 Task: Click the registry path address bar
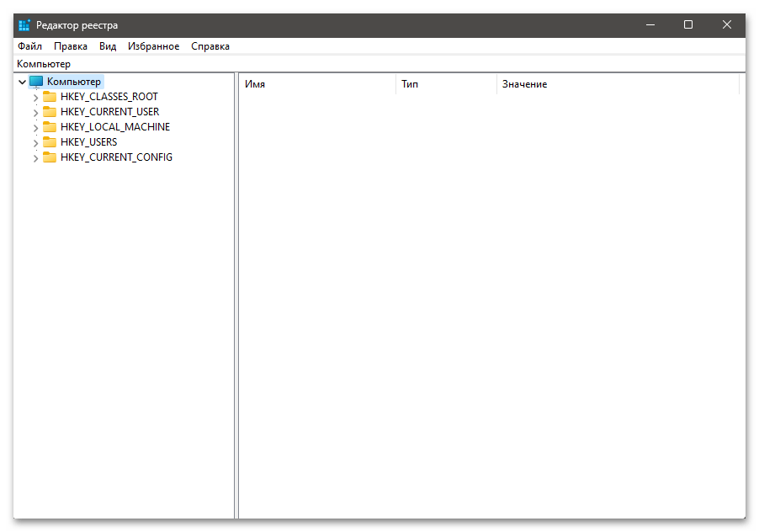[x=379, y=64]
